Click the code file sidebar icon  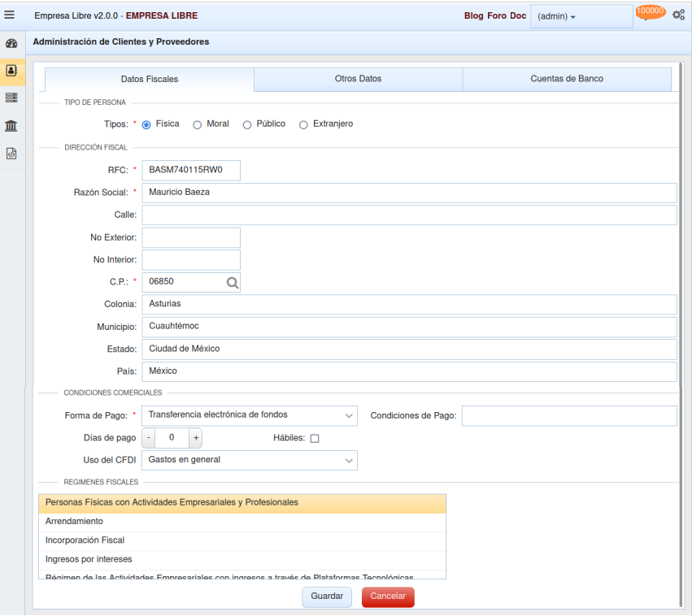pyautogui.click(x=11, y=153)
